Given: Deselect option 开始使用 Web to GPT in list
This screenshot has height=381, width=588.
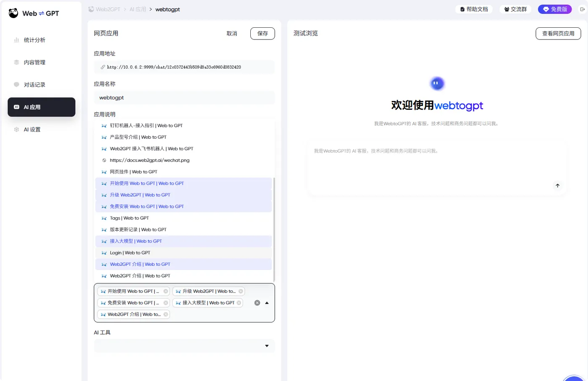Looking at the screenshot, I should (x=184, y=183).
